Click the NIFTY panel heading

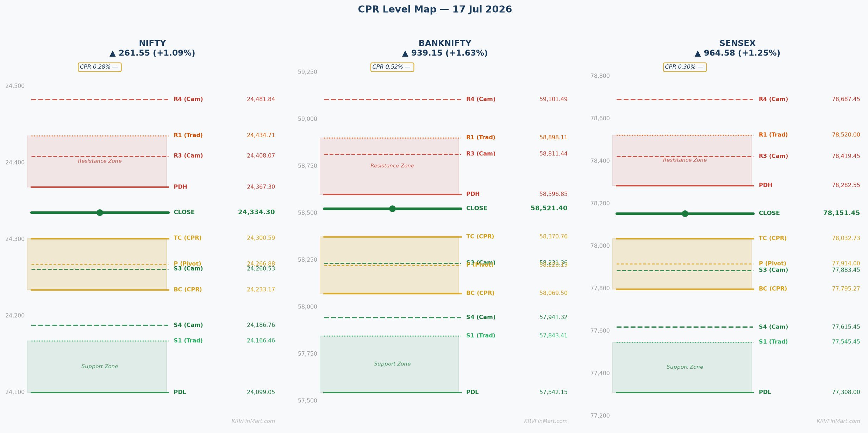pos(152,43)
